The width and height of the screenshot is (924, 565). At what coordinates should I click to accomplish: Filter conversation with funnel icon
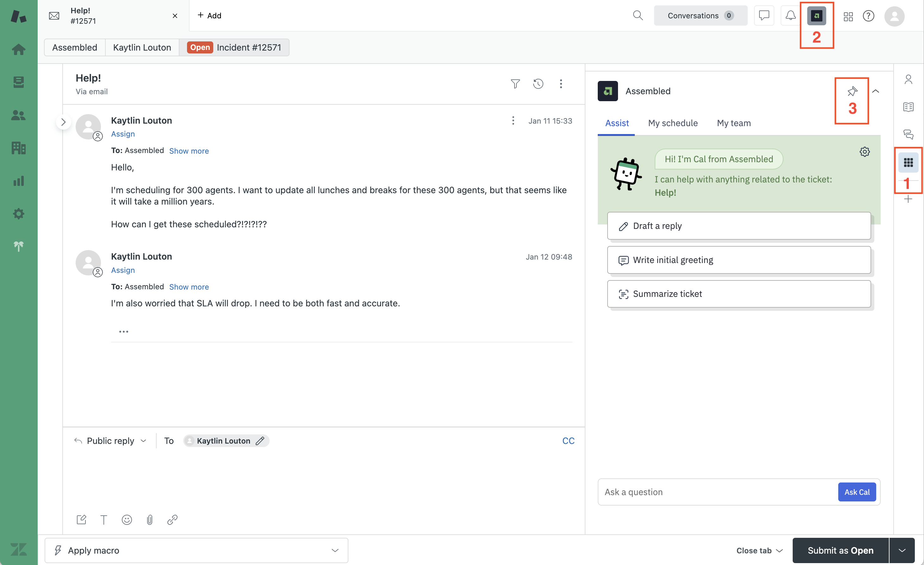(515, 83)
